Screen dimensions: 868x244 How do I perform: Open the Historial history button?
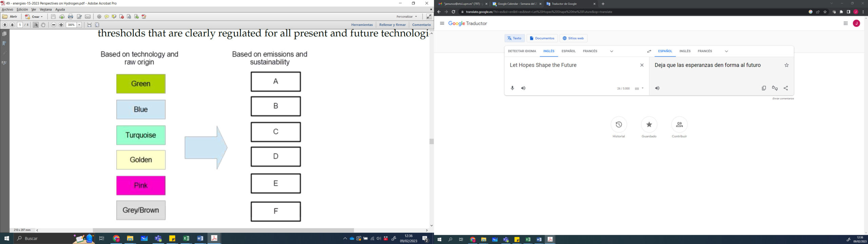(x=618, y=125)
